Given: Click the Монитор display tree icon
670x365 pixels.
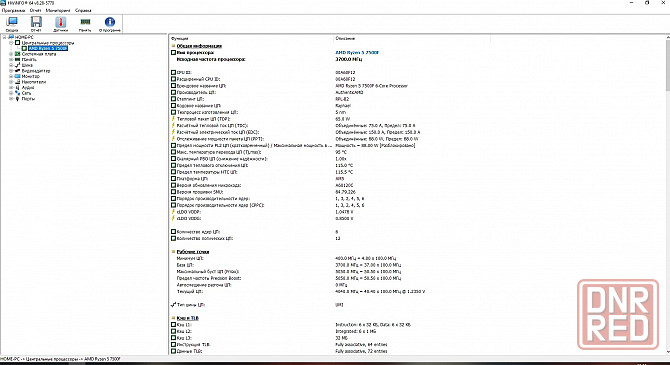Looking at the screenshot, I should pyautogui.click(x=18, y=76).
